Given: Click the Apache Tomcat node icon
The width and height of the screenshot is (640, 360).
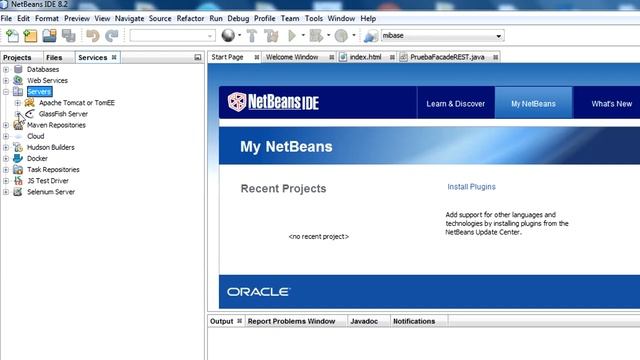Looking at the screenshot, I should pos(29,102).
